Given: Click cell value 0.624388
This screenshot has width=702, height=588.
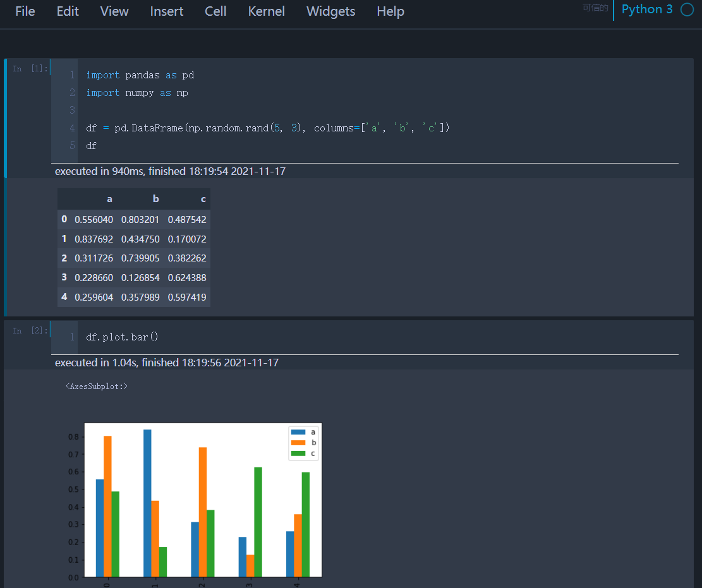Looking at the screenshot, I should [x=187, y=278].
